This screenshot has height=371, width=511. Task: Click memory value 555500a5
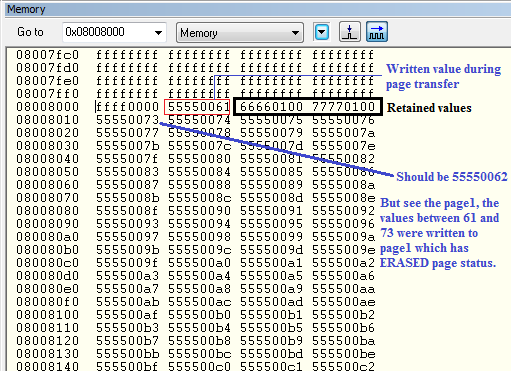tap(271, 276)
